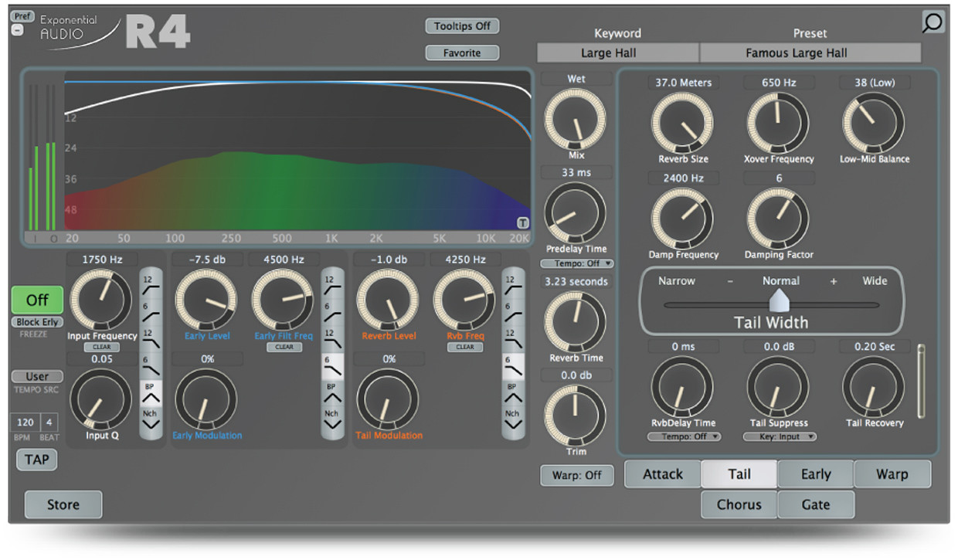The image size is (958, 560).
Task: Mark the preset with the Favorite button
Action: [462, 53]
